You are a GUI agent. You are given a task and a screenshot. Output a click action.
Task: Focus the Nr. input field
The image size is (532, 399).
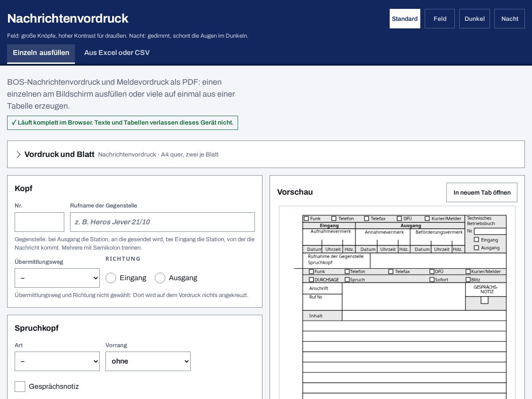coord(39,222)
